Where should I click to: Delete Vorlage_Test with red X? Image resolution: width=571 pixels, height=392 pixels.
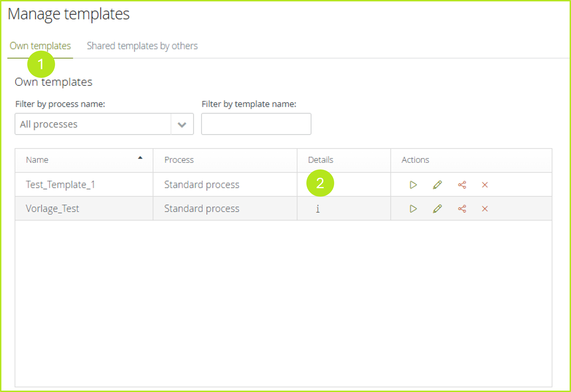pos(485,209)
